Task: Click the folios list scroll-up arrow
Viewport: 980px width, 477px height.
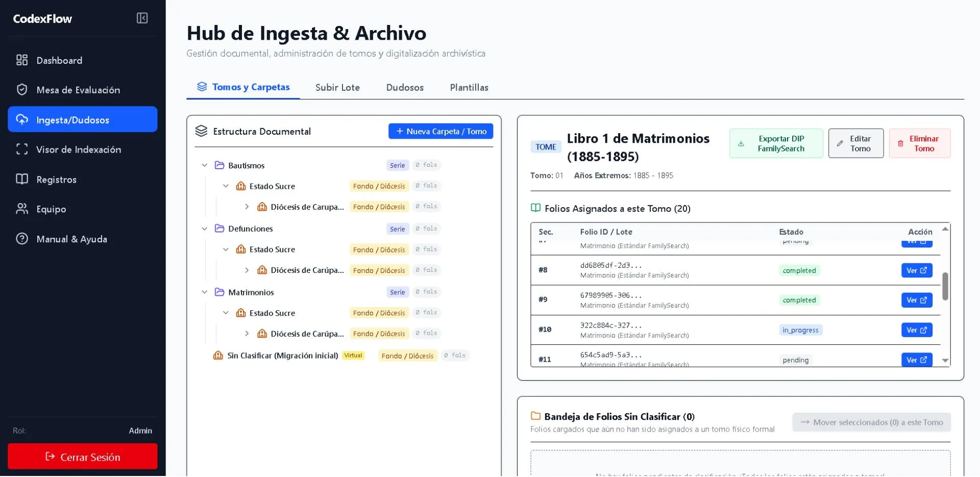Action: click(x=945, y=229)
